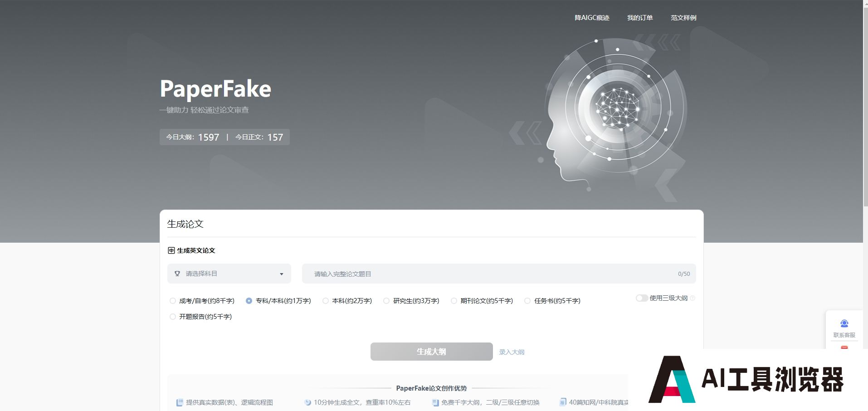Click the 40篇知网 reference icon
Image resolution: width=868 pixels, height=411 pixels.
[x=563, y=402]
